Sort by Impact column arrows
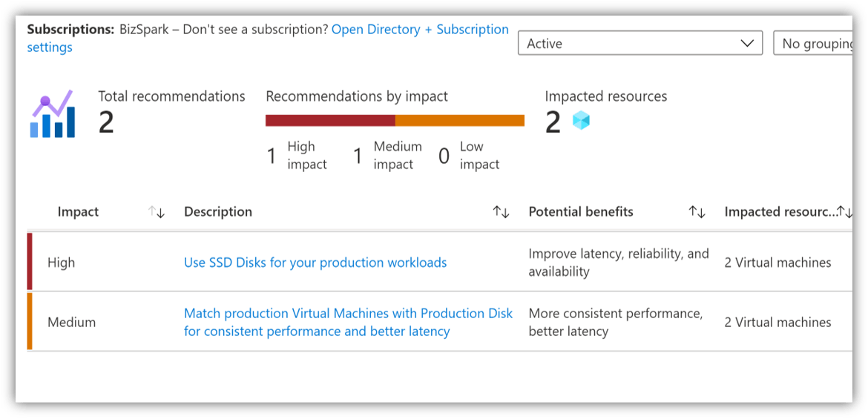Screen dimensions: 868x419 point(156,212)
